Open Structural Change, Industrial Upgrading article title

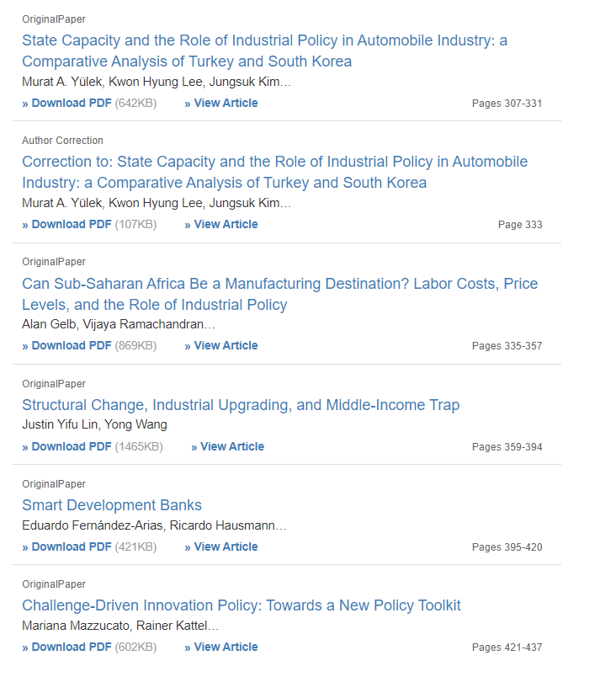tap(241, 405)
